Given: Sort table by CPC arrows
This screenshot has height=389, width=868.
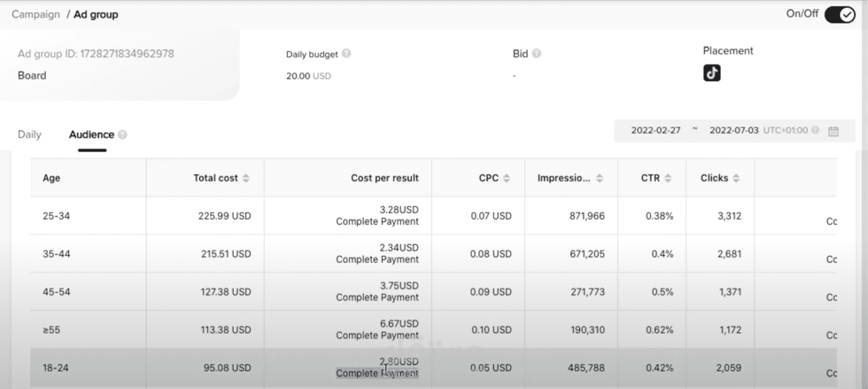Looking at the screenshot, I should 507,178.
